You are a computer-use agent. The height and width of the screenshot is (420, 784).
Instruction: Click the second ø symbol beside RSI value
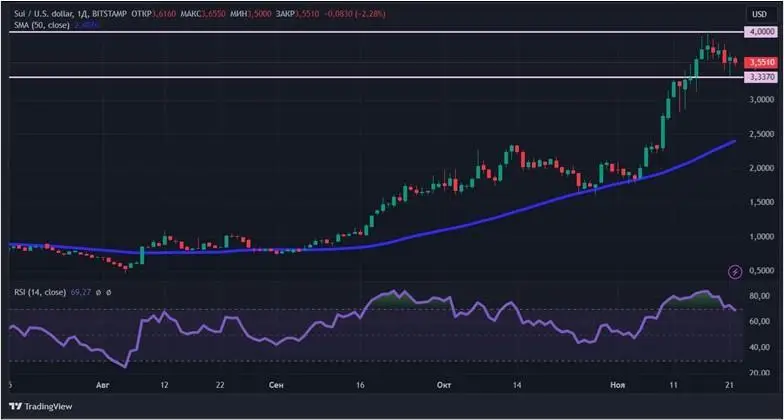[x=107, y=292]
